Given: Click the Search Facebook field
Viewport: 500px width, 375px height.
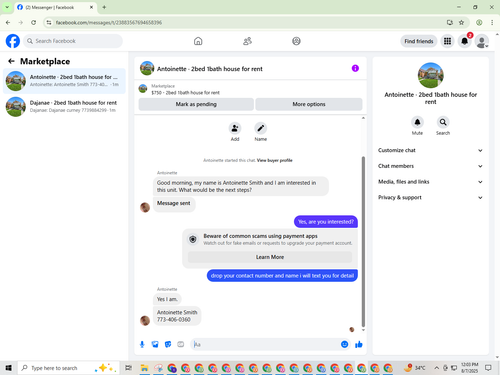Looking at the screenshot, I should 73,41.
